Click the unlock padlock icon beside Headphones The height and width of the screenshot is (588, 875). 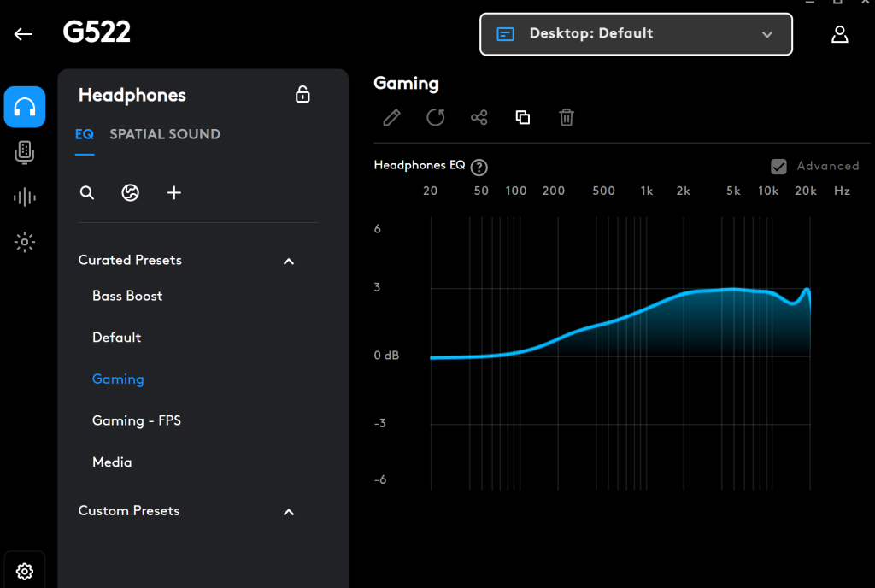(x=302, y=94)
